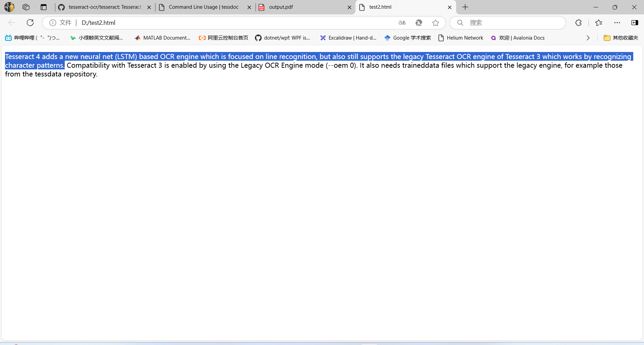Open the tab actions menu icon
Screen dimensions: 644x345
(44, 7)
